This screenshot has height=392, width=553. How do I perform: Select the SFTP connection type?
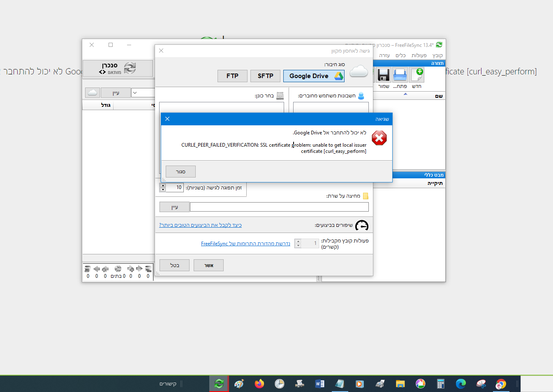[266, 76]
